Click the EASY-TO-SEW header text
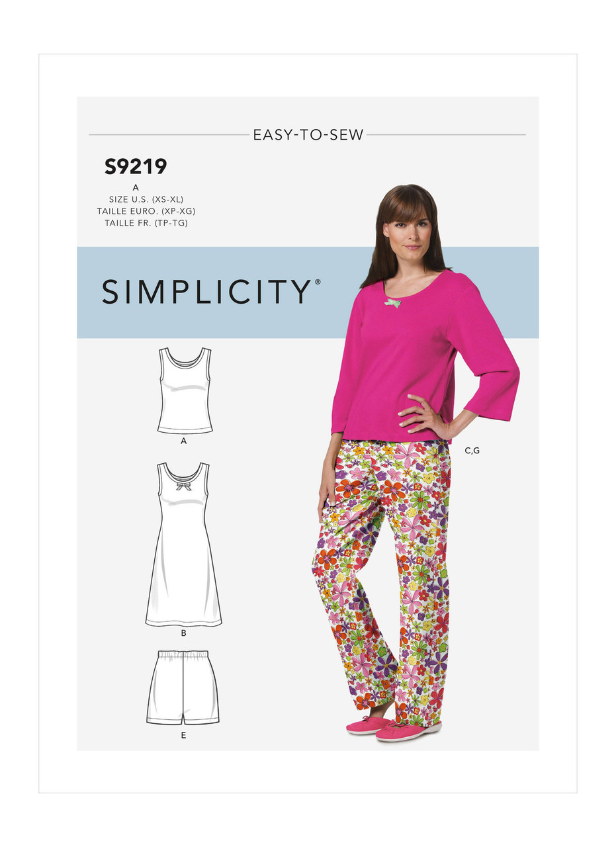Image resolution: width=616 pixels, height=847 pixels. coord(308,135)
